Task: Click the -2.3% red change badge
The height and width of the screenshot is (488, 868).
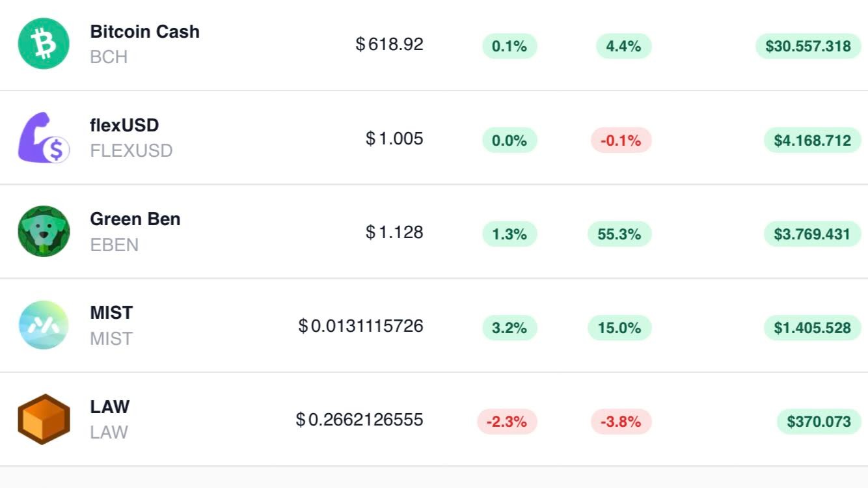Action: click(x=507, y=422)
